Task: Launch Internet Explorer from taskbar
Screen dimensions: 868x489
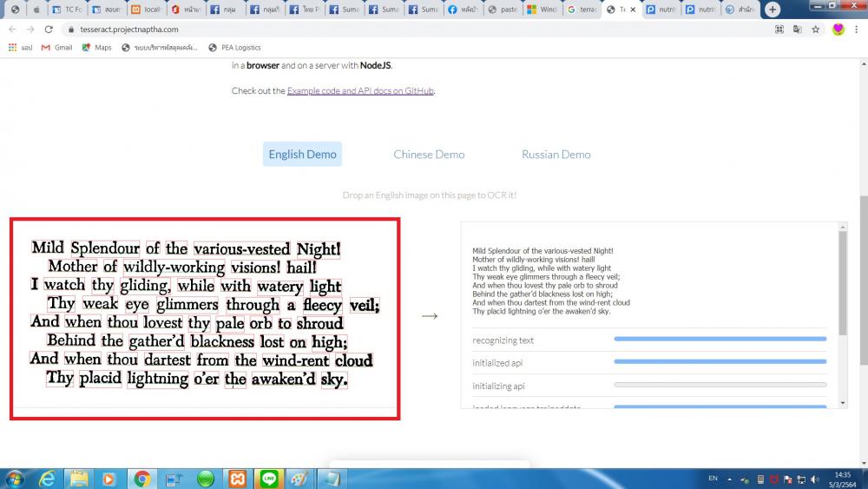Action: pos(47,479)
